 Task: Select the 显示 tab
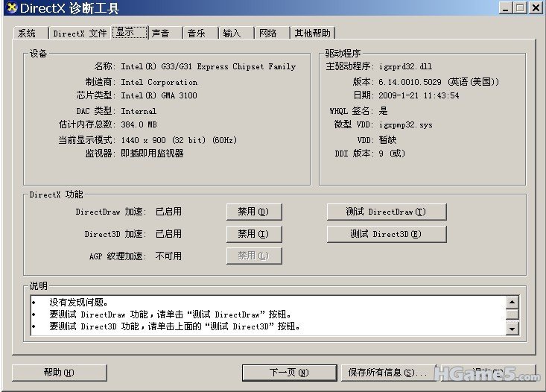[x=125, y=32]
